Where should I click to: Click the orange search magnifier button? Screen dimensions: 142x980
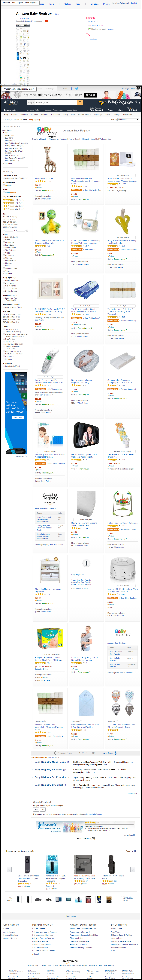click(x=80, y=103)
